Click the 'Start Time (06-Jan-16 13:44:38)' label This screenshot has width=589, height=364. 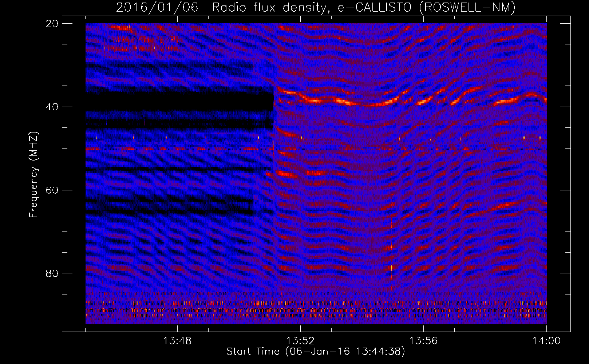pos(316,352)
